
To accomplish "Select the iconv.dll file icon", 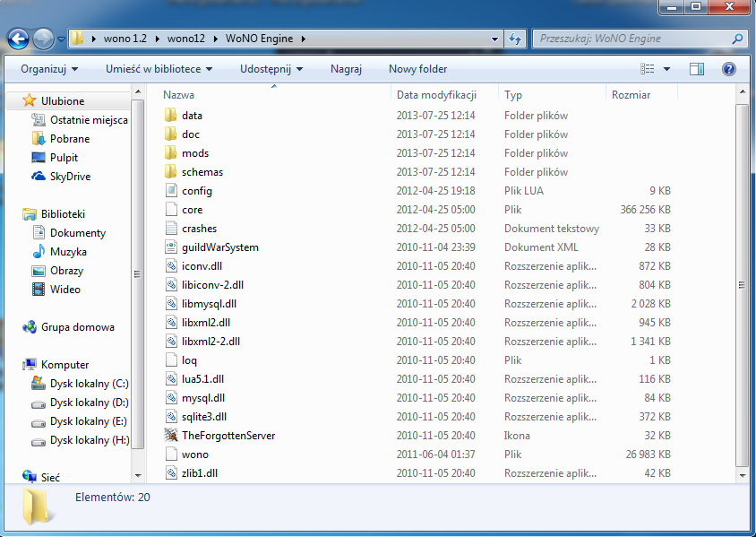I will pos(171,266).
